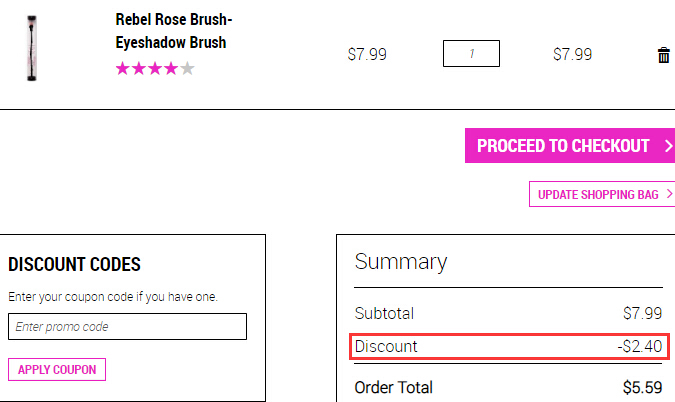The height and width of the screenshot is (402, 675).
Task: Click the trash can delete icon
Action: click(663, 55)
